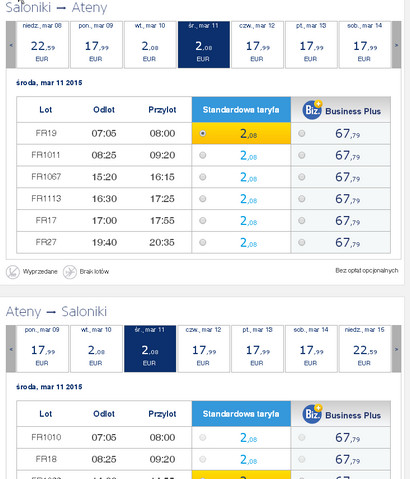
Task: Click the Business Plus Biz icon in Saloniki–Ateny table
Action: pos(312,110)
